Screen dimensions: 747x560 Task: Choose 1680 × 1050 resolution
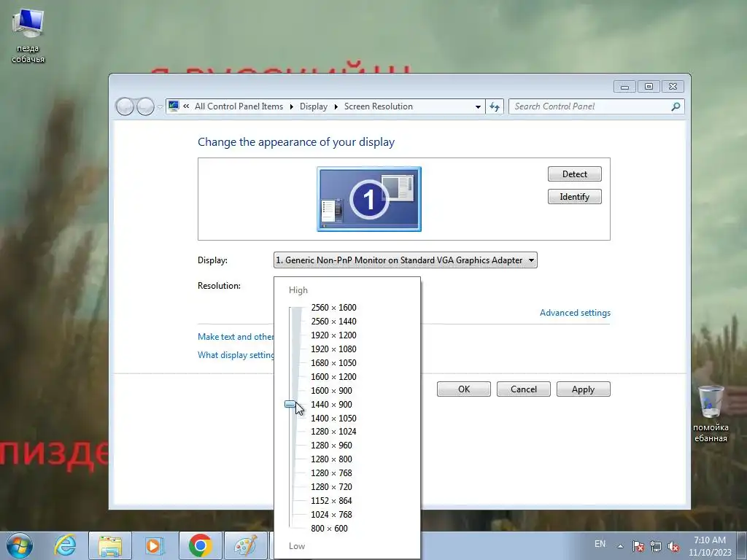point(333,363)
